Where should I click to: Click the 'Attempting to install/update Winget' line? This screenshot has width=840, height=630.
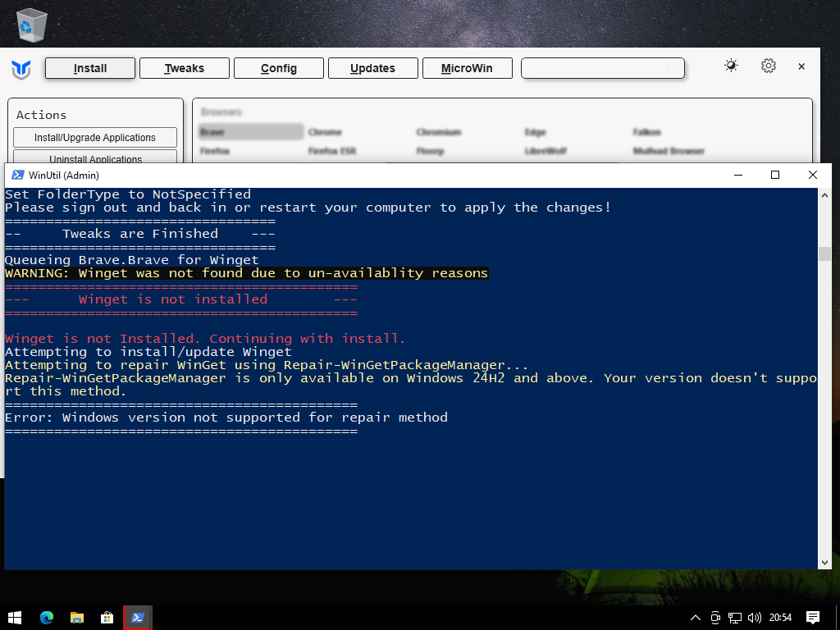[148, 352]
